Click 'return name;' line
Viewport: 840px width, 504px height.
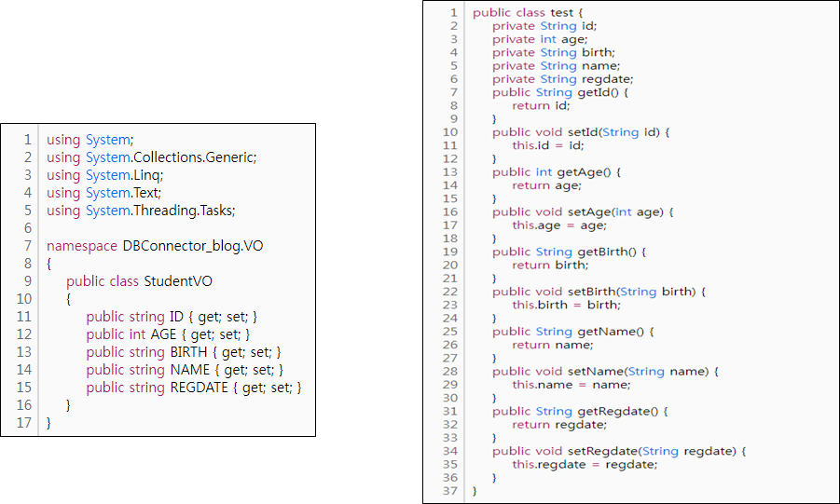(553, 345)
